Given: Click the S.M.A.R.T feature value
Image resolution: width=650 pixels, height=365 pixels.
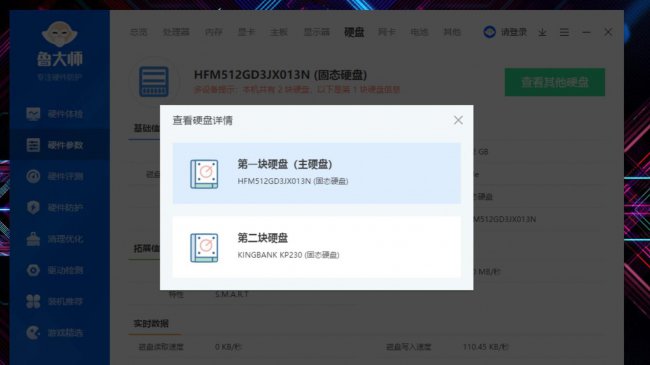Looking at the screenshot, I should tap(232, 294).
